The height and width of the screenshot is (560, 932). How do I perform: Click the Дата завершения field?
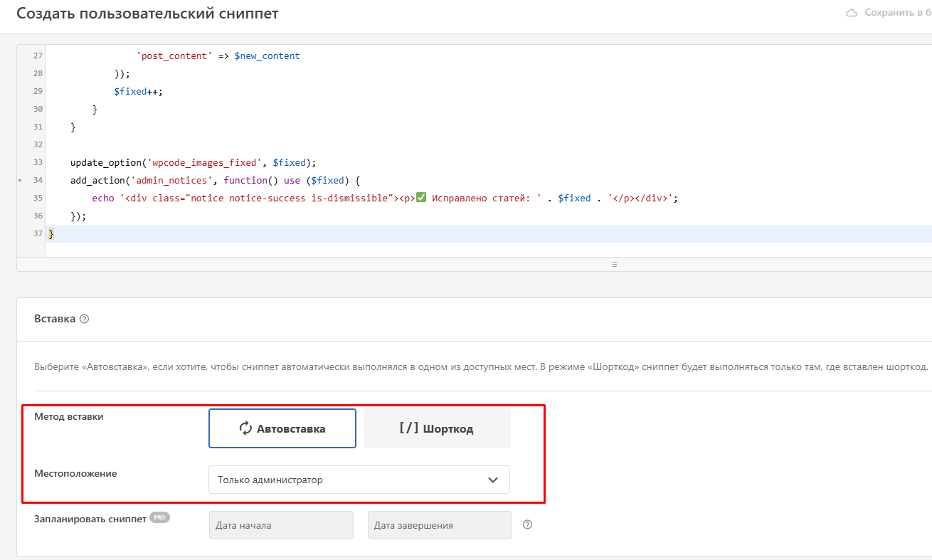(x=440, y=525)
